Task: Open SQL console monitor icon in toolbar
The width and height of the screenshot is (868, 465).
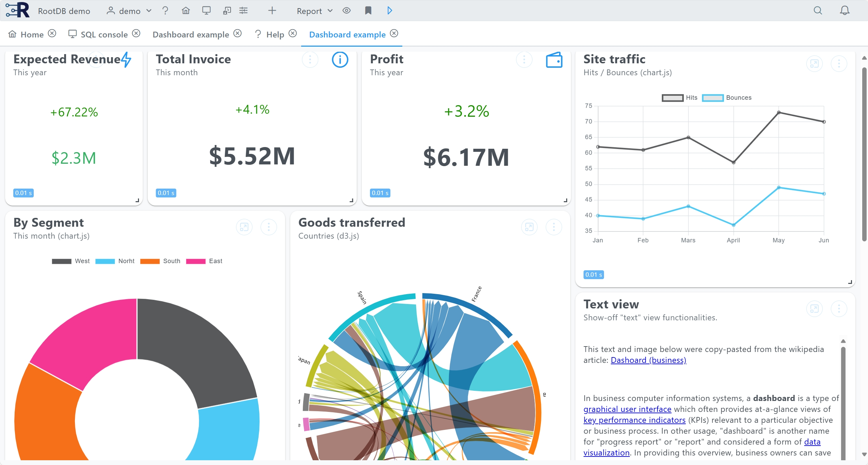Action: [206, 11]
